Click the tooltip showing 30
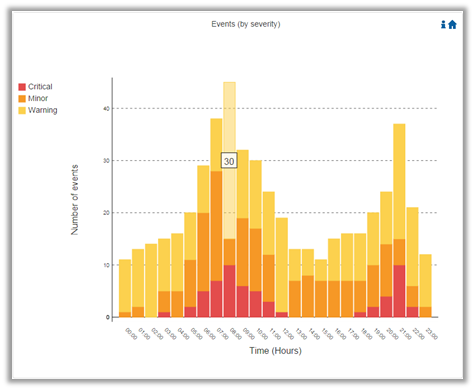The height and width of the screenshot is (390, 475). pyautogui.click(x=229, y=160)
